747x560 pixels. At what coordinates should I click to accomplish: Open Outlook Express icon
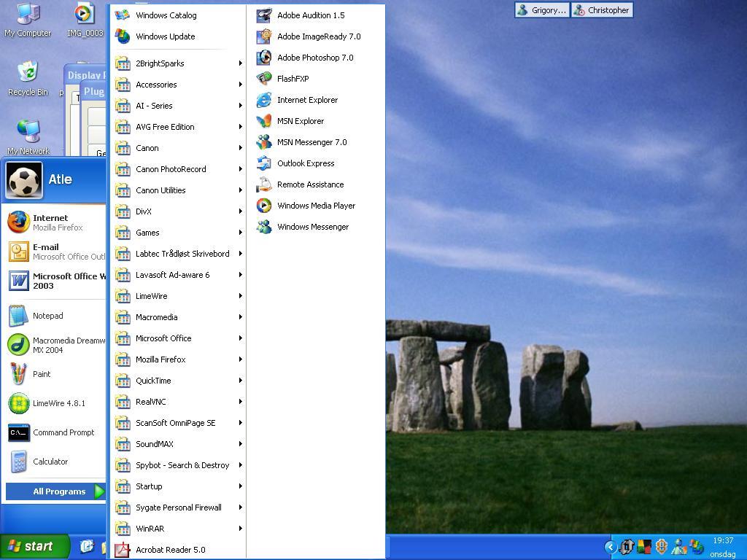pyautogui.click(x=264, y=163)
